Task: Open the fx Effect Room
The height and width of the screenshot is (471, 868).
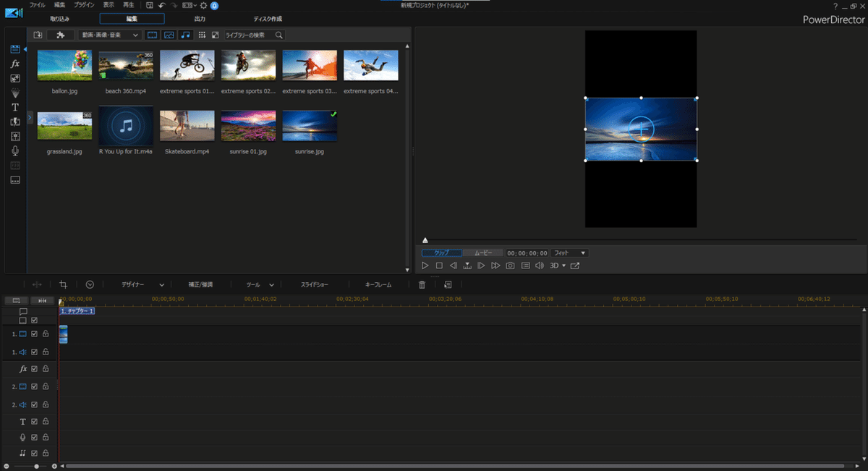Action: click(x=15, y=64)
